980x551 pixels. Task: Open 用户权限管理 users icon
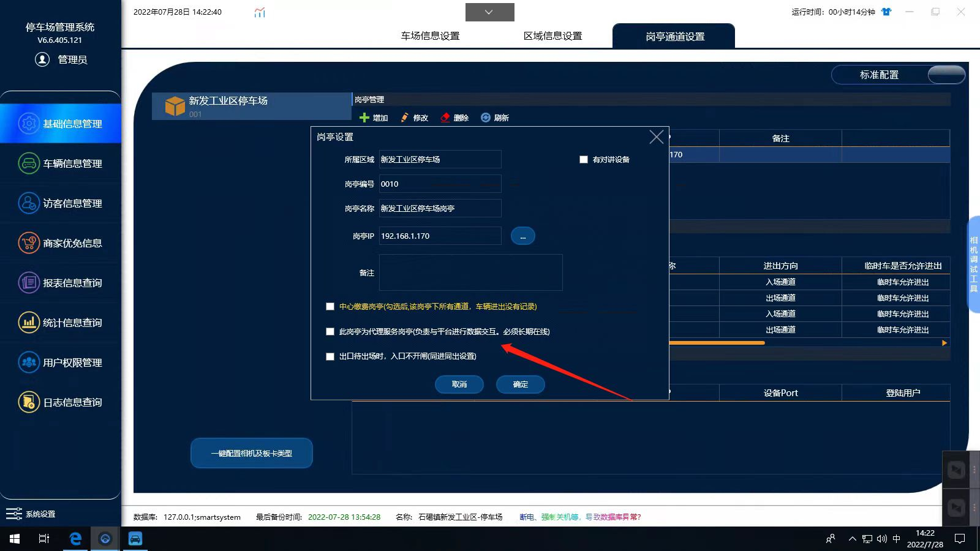(x=29, y=362)
